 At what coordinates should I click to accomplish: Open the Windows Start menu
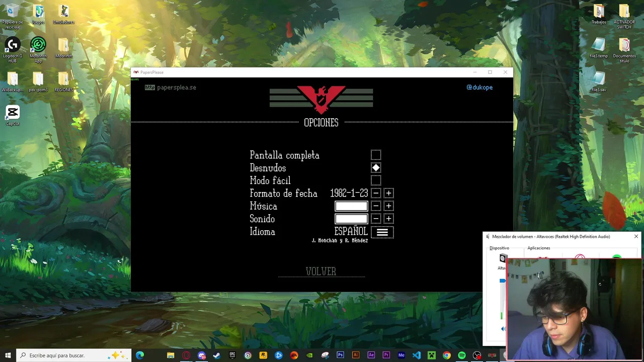pyautogui.click(x=8, y=355)
